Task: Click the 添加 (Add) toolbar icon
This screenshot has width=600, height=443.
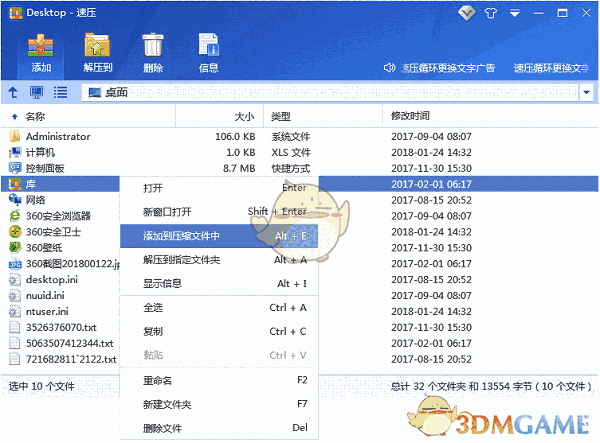Action: 41,45
